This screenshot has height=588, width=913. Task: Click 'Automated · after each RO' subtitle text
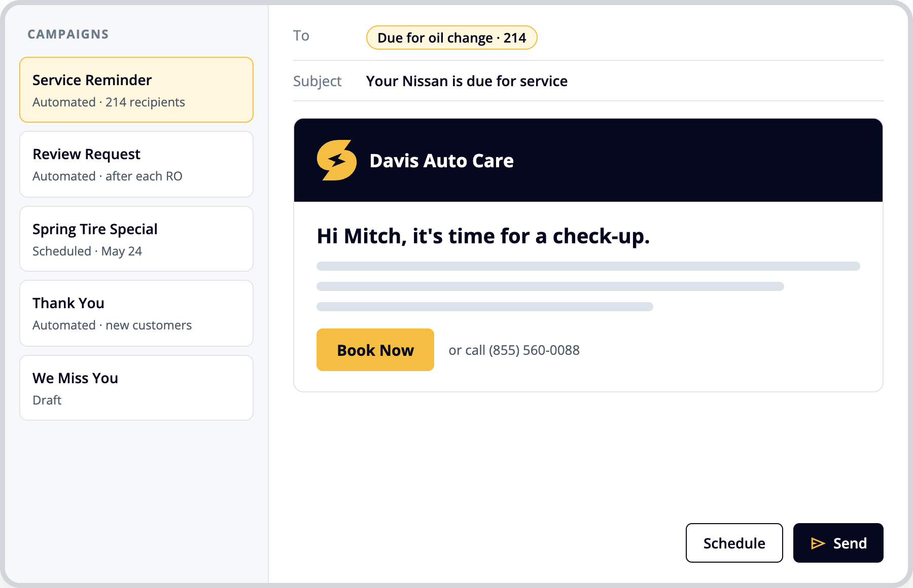[x=108, y=176]
